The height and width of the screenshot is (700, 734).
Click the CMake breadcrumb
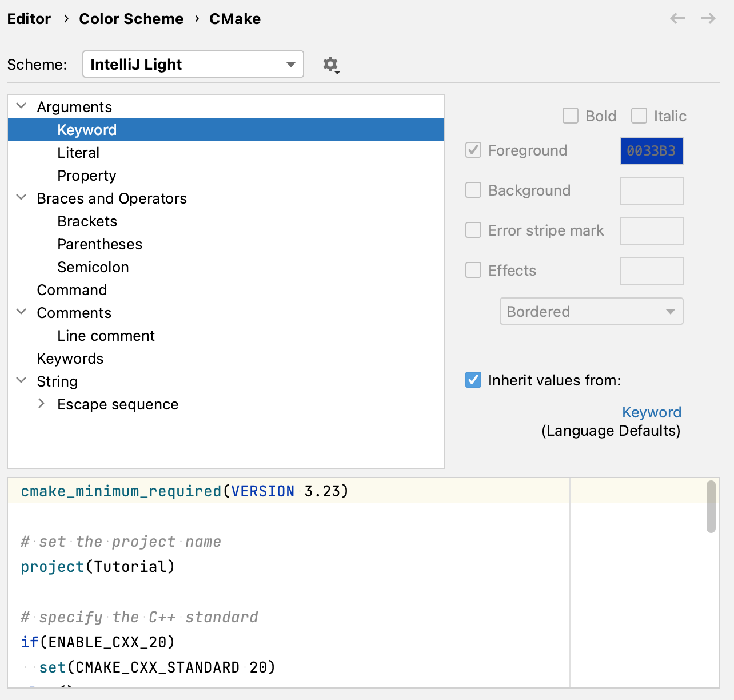(x=235, y=19)
